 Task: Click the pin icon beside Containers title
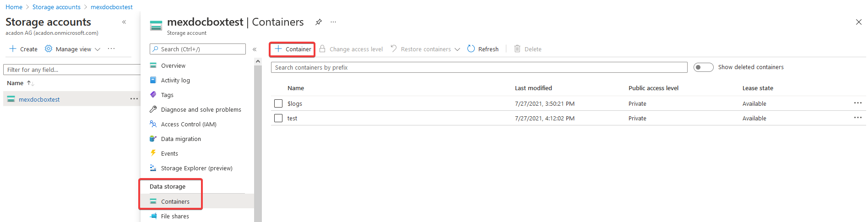(x=319, y=22)
